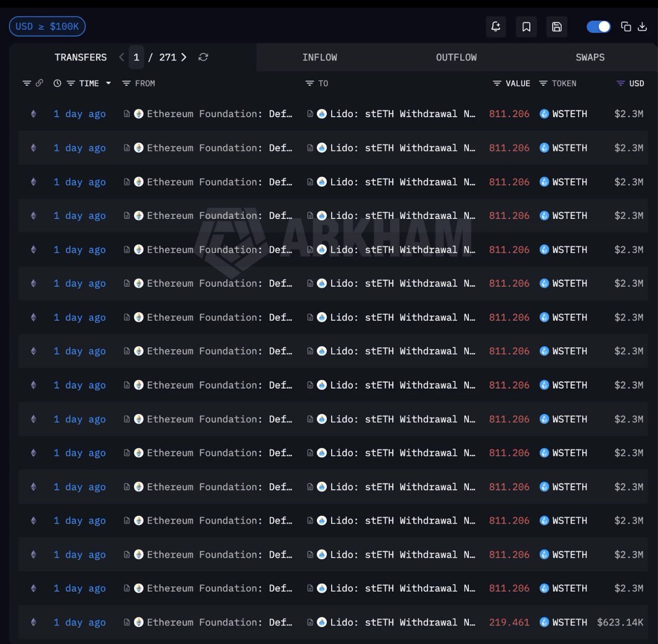Click the bookmark icon in the toolbar
The width and height of the screenshot is (658, 644).
[526, 26]
